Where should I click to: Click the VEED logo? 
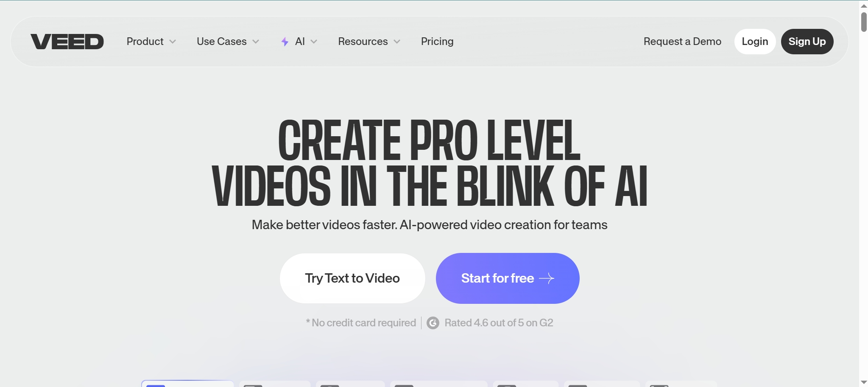tap(67, 42)
